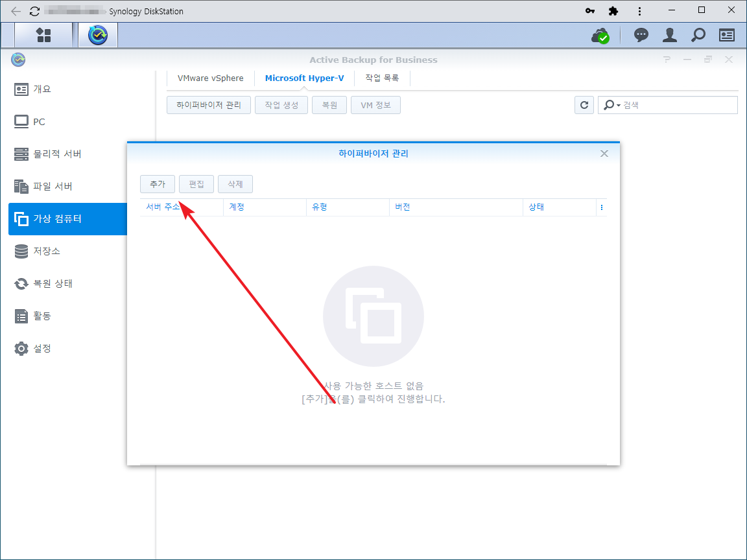Sort by 상태 column header
Image resolution: width=747 pixels, height=560 pixels.
560,207
